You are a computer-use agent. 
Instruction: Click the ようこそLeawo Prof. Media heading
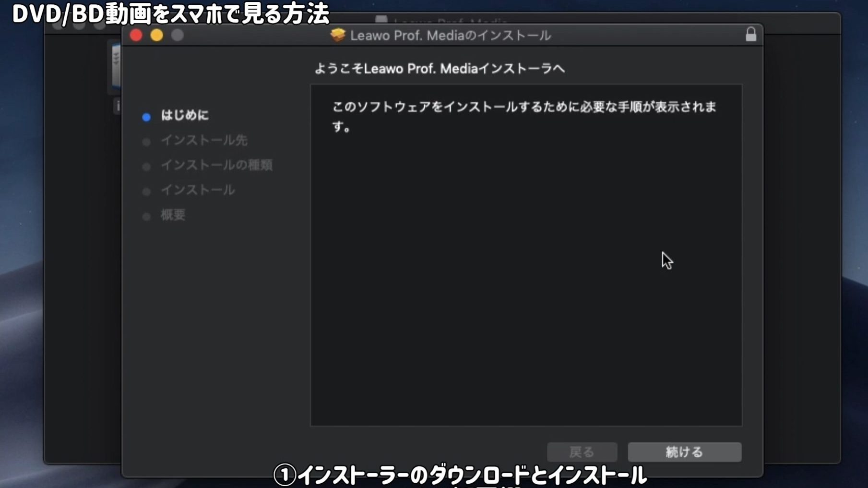pyautogui.click(x=439, y=69)
